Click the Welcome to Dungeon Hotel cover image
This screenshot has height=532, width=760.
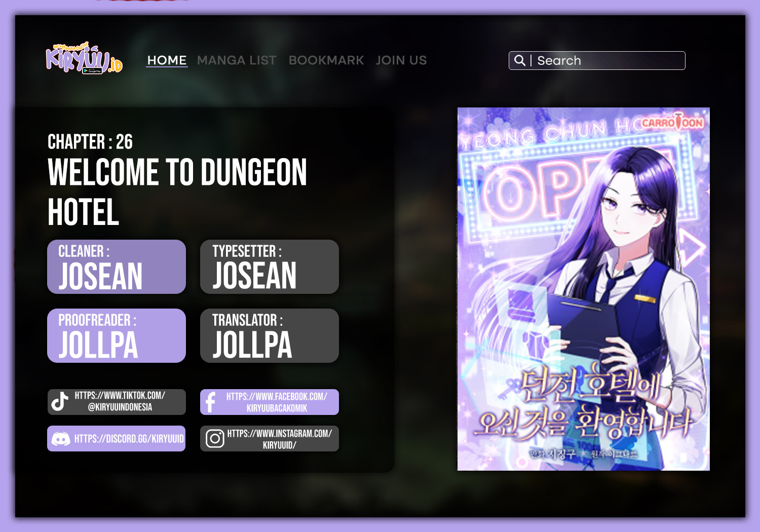pos(583,289)
